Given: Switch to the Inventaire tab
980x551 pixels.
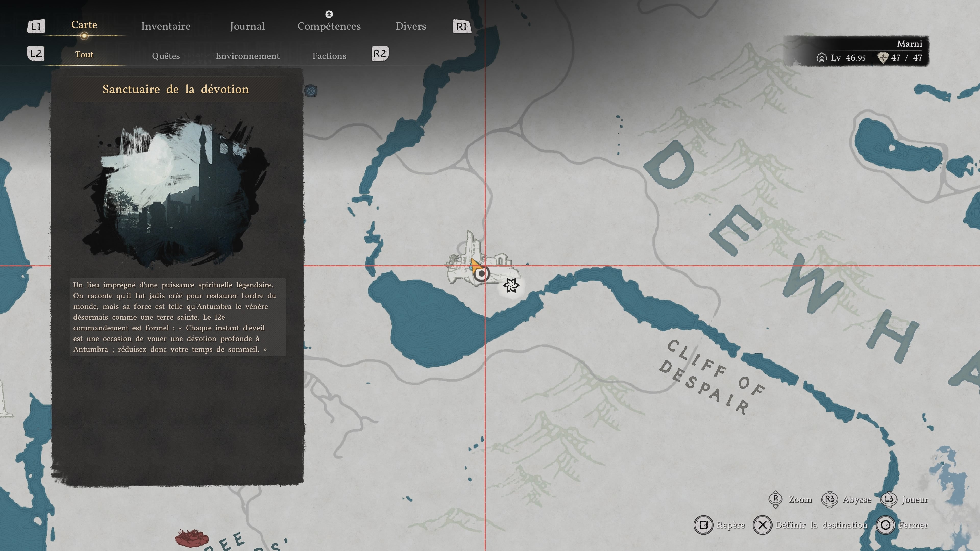Looking at the screenshot, I should tap(166, 26).
